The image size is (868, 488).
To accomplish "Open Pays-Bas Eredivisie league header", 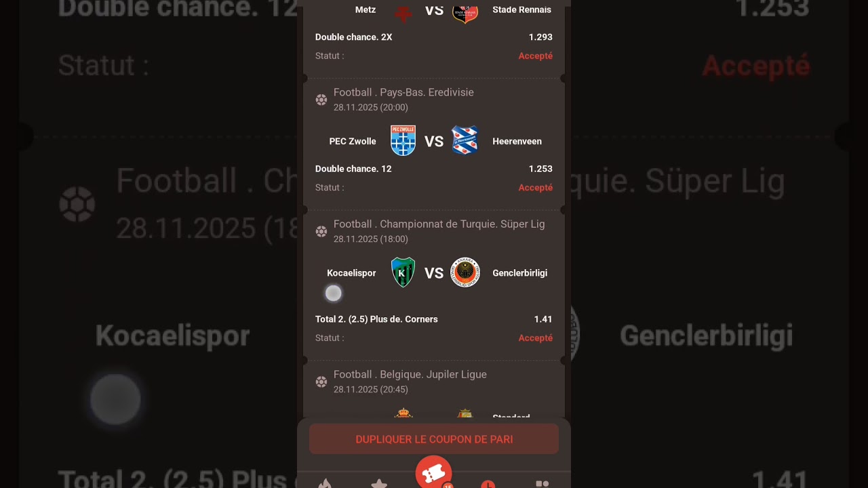I will (x=403, y=92).
